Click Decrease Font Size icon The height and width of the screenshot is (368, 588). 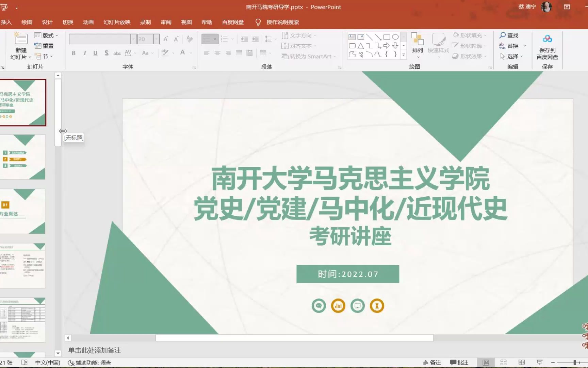pos(176,39)
